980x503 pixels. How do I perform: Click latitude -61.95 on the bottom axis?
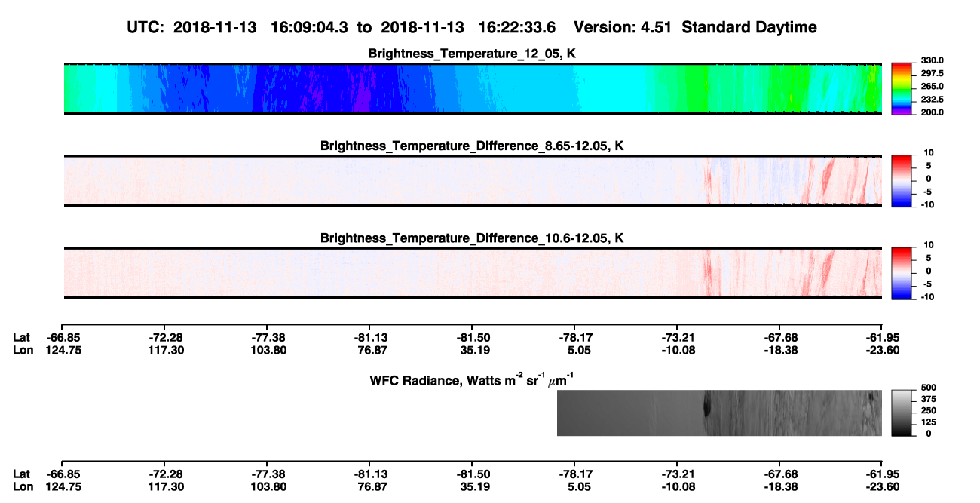(881, 474)
